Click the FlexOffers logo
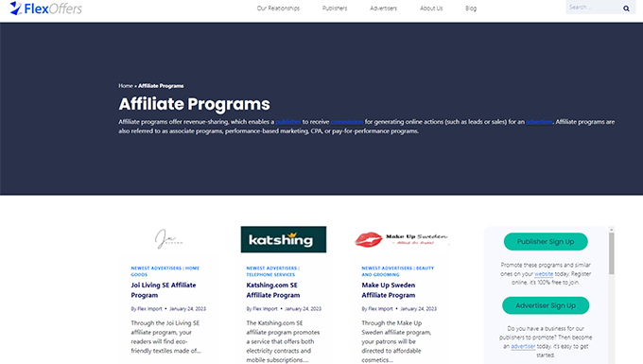This screenshot has width=643, height=364. (x=46, y=9)
